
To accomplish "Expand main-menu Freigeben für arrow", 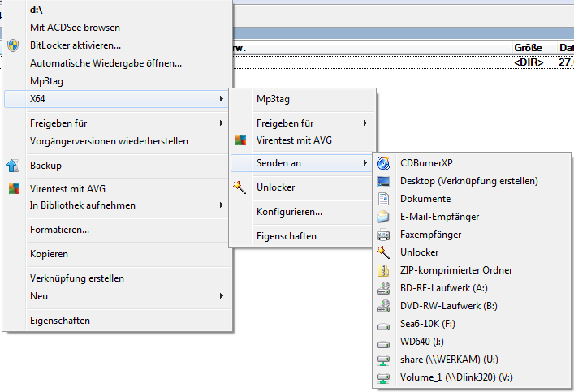I will (221, 123).
